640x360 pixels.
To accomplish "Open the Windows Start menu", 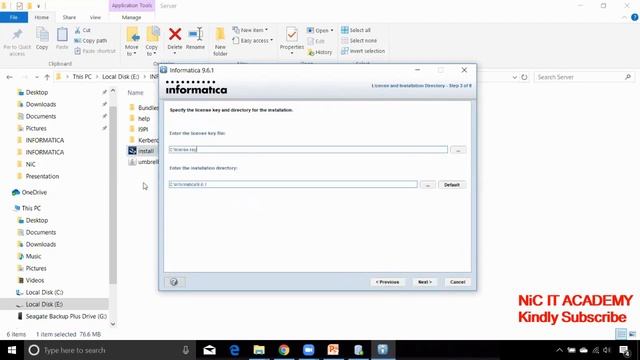I will click(12, 350).
